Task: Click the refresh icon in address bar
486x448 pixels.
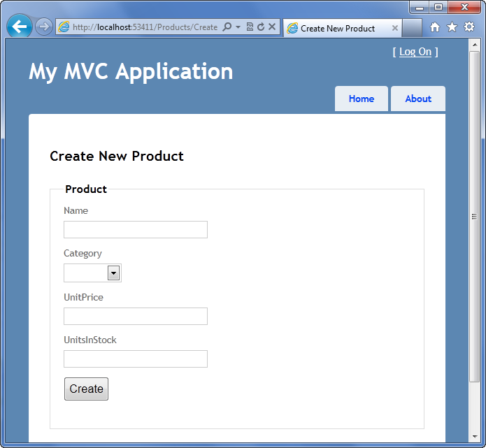Action: 261,27
